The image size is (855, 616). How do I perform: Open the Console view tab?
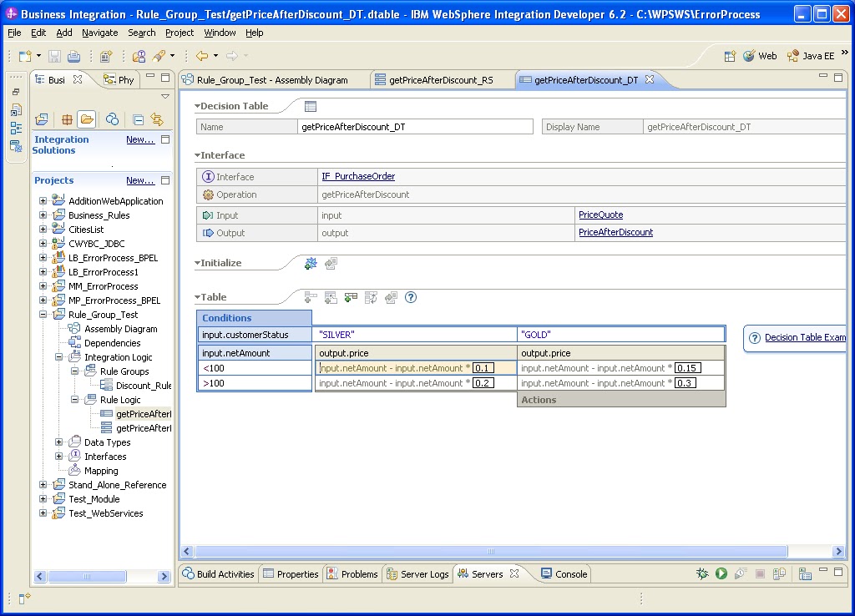tap(564, 573)
